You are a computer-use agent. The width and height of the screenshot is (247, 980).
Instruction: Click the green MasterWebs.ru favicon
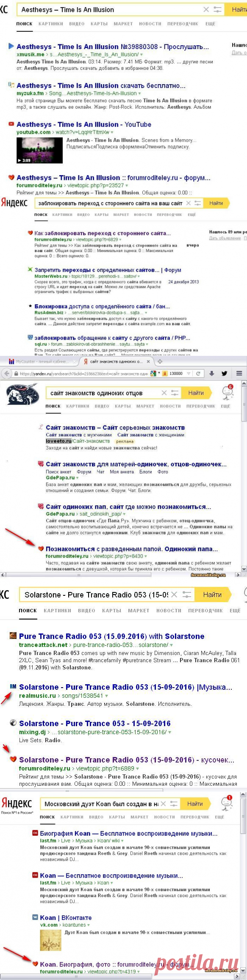[30, 270]
